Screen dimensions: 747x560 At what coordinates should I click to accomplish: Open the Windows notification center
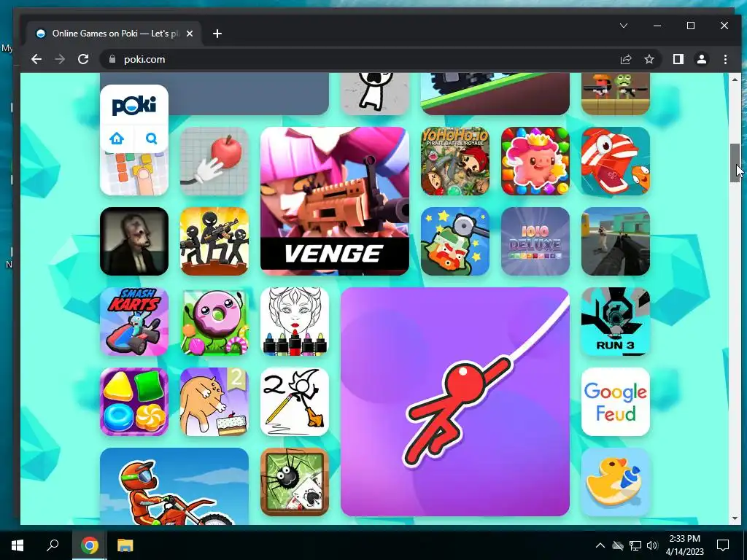[723, 545]
